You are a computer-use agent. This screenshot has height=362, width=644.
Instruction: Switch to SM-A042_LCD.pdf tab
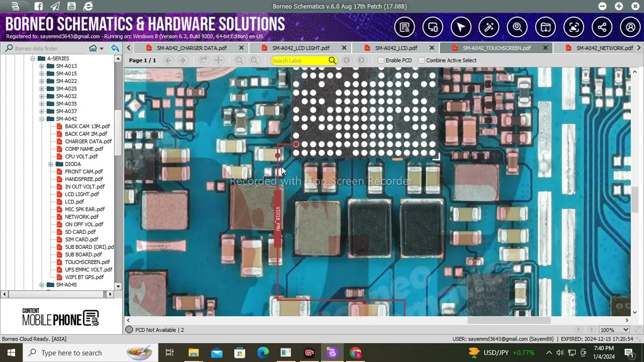coord(396,48)
